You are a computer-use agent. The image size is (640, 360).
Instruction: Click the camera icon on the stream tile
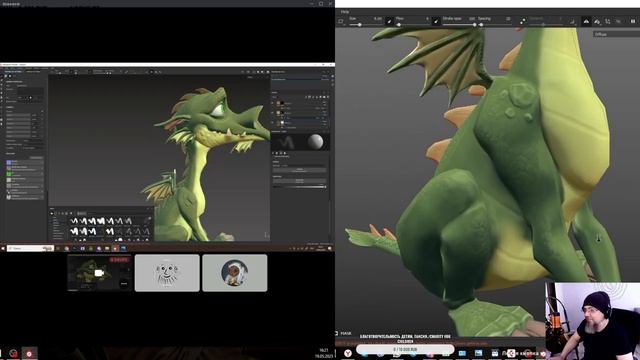(99, 273)
